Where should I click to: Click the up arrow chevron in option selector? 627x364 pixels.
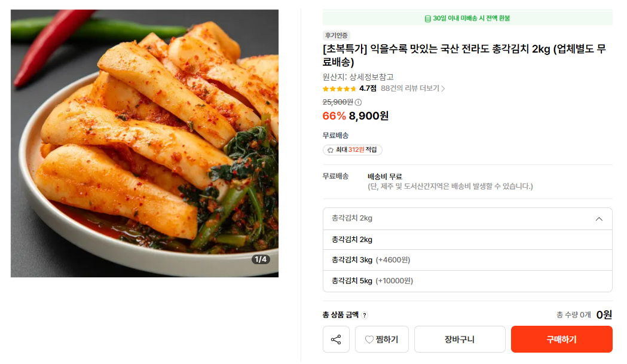tap(599, 219)
